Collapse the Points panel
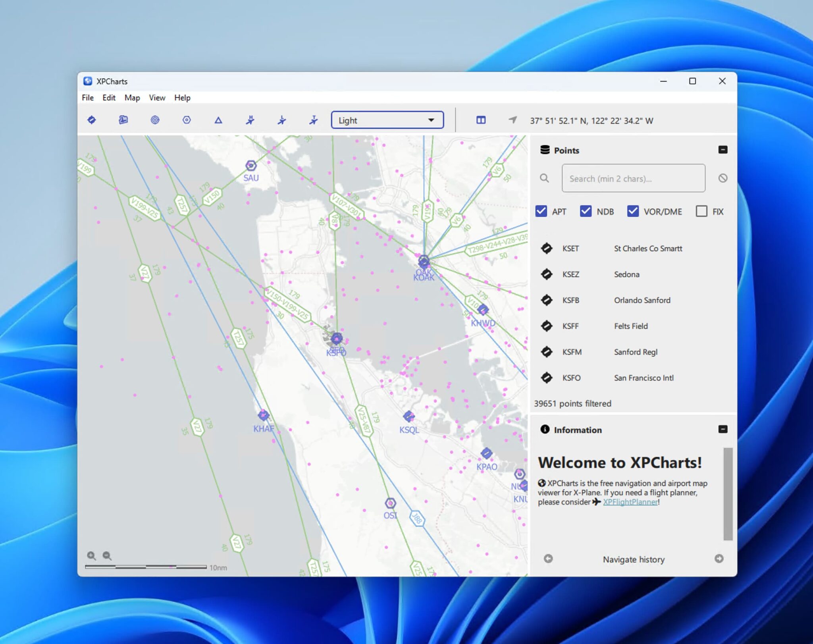Viewport: 813px width, 644px height. point(723,150)
